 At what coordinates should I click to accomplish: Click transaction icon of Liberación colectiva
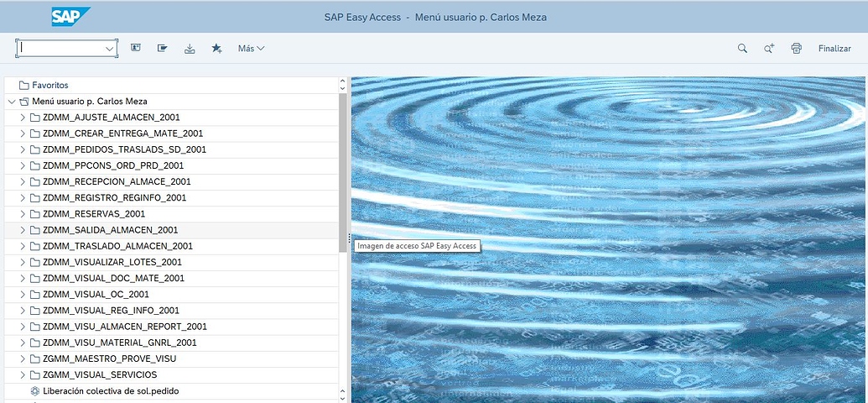click(x=35, y=390)
